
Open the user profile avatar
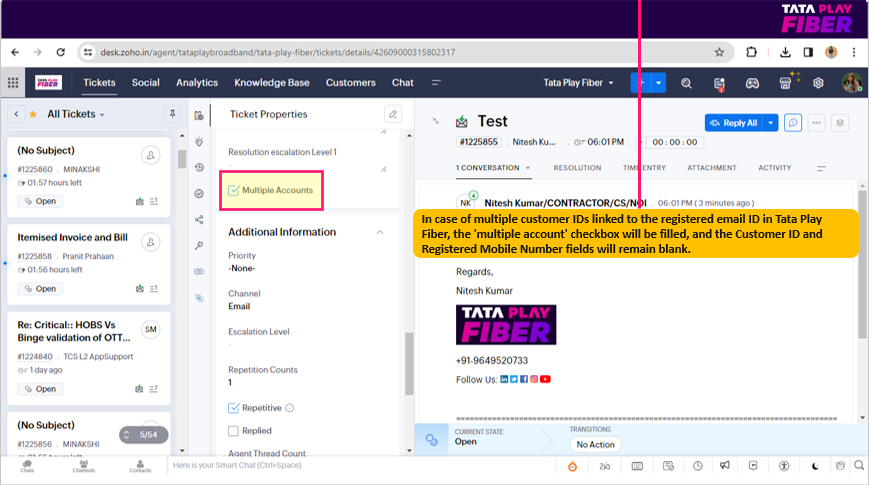[x=852, y=83]
